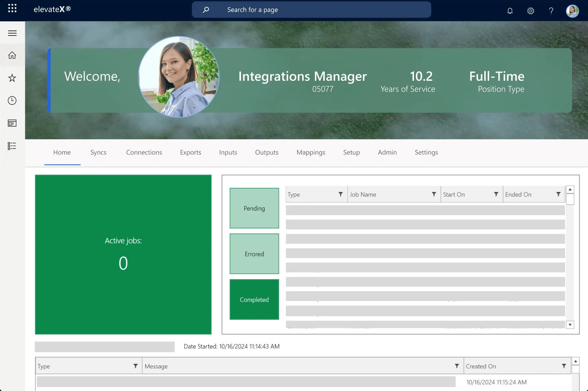Open the Start On column filter

pyautogui.click(x=496, y=194)
